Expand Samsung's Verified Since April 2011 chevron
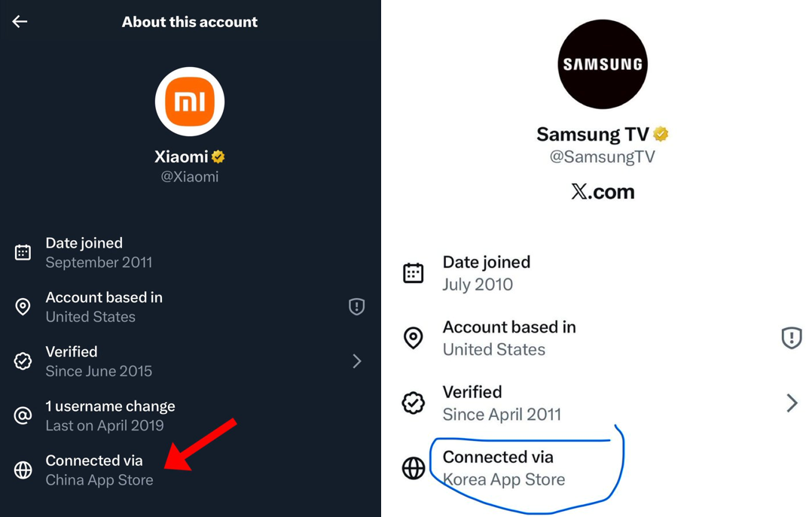Screen dimensions: 812x517 pos(791,403)
